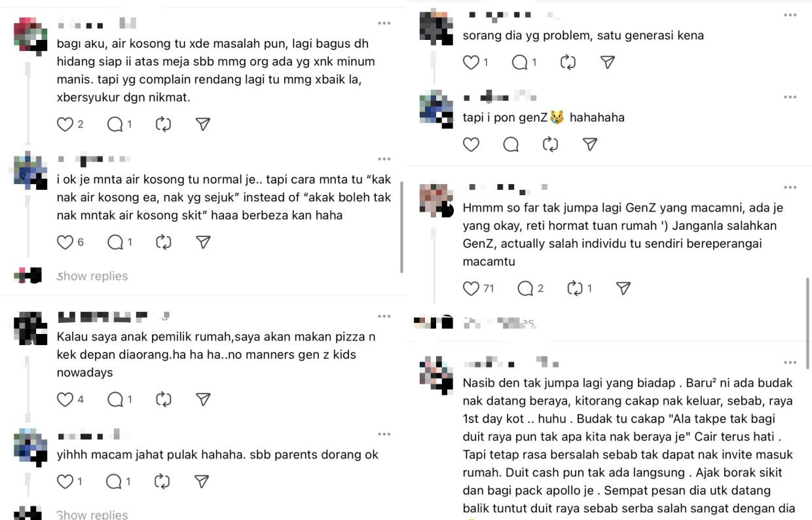Open three-dot menu on 'Kalau saya anak pemilik rumah' comment

(384, 316)
